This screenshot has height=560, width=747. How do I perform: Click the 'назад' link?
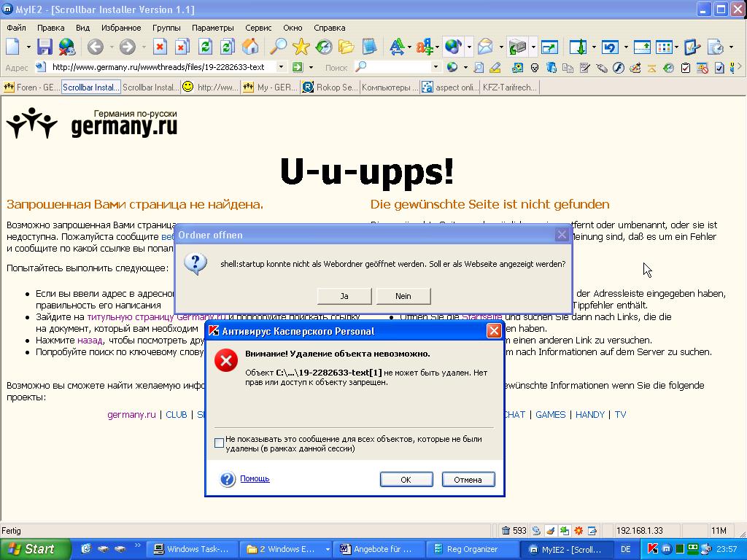90,341
